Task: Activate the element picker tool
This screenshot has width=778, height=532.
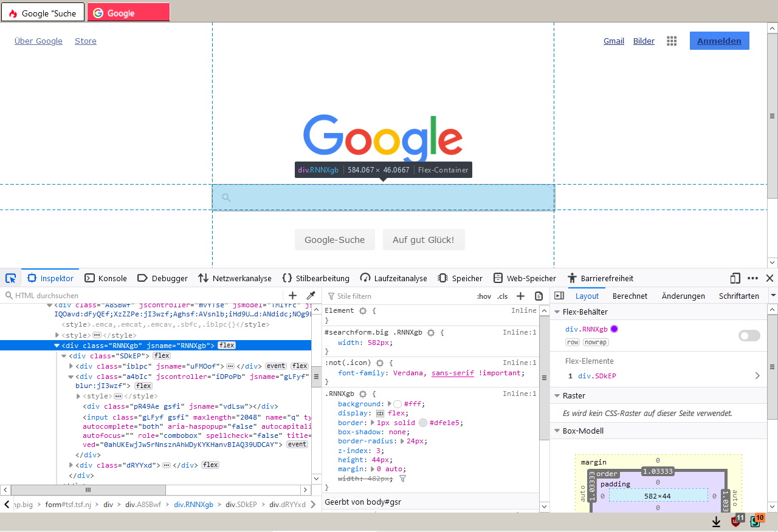Action: click(10, 278)
